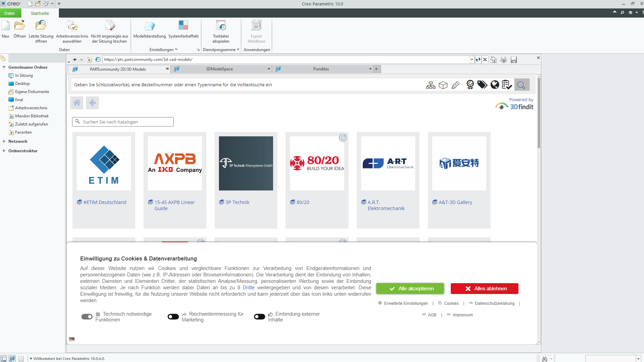Save the browser page
The height and width of the screenshot is (362, 644).
pyautogui.click(x=514, y=60)
